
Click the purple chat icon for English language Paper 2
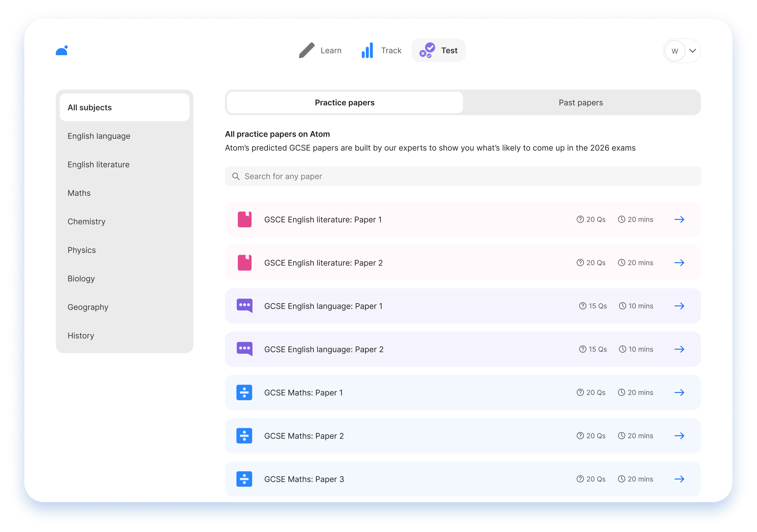pyautogui.click(x=244, y=349)
